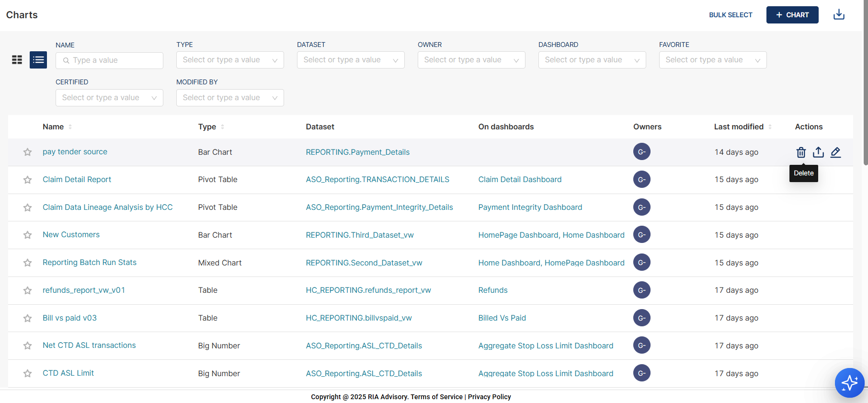The width and height of the screenshot is (868, 403).
Task: Open the Modified By filter dropdown
Action: (230, 98)
